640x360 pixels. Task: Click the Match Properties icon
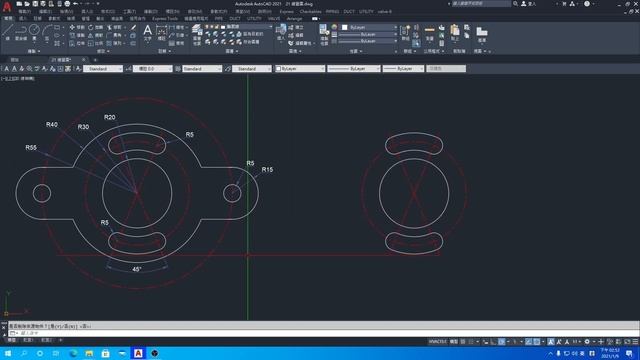(x=324, y=34)
